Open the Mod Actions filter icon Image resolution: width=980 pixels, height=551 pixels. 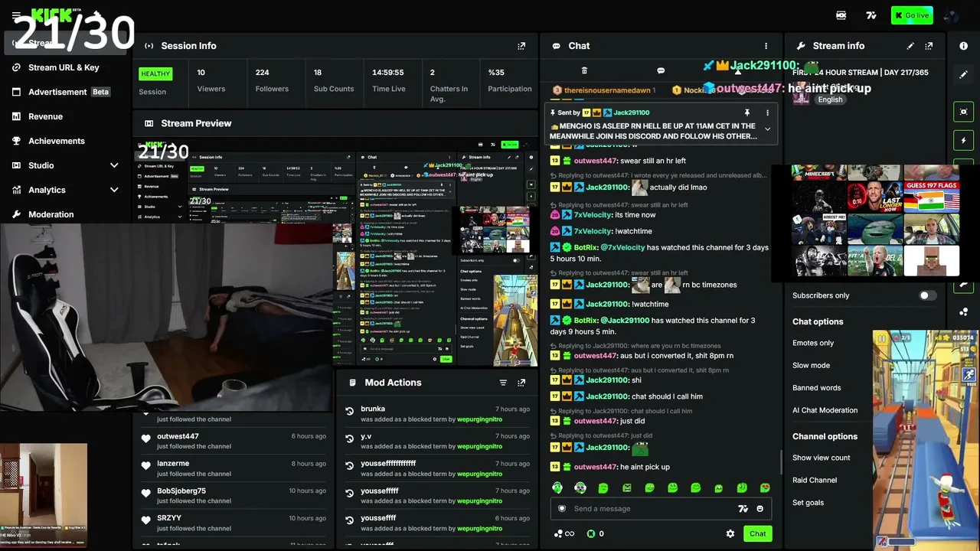click(503, 383)
